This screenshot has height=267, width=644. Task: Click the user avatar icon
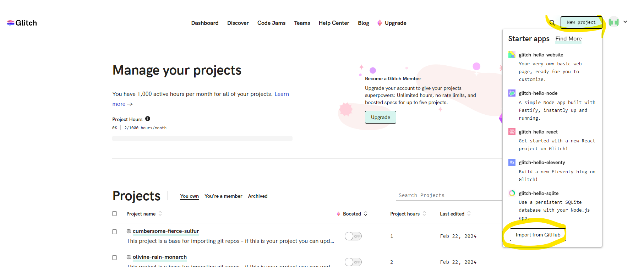pos(614,22)
